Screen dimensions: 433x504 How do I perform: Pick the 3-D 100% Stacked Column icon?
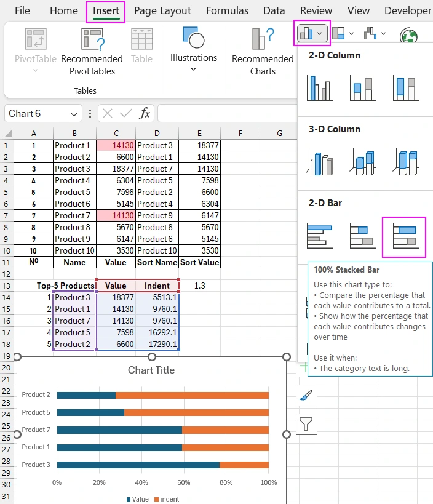coord(405,162)
